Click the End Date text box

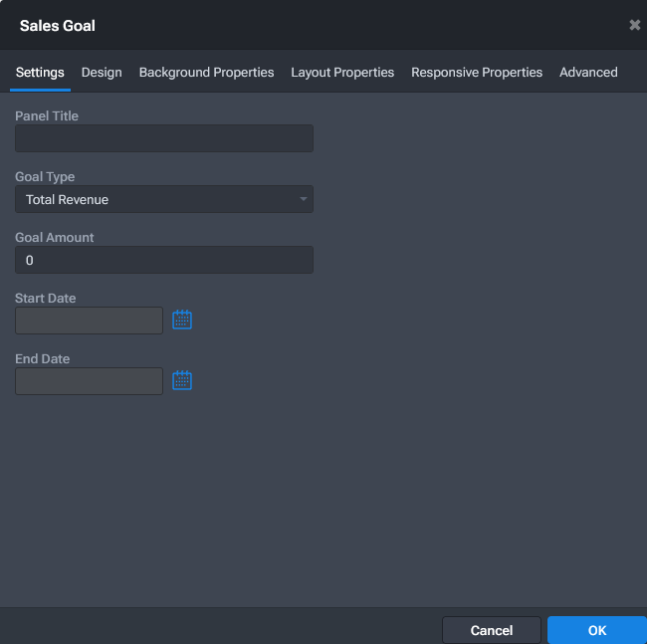89,381
